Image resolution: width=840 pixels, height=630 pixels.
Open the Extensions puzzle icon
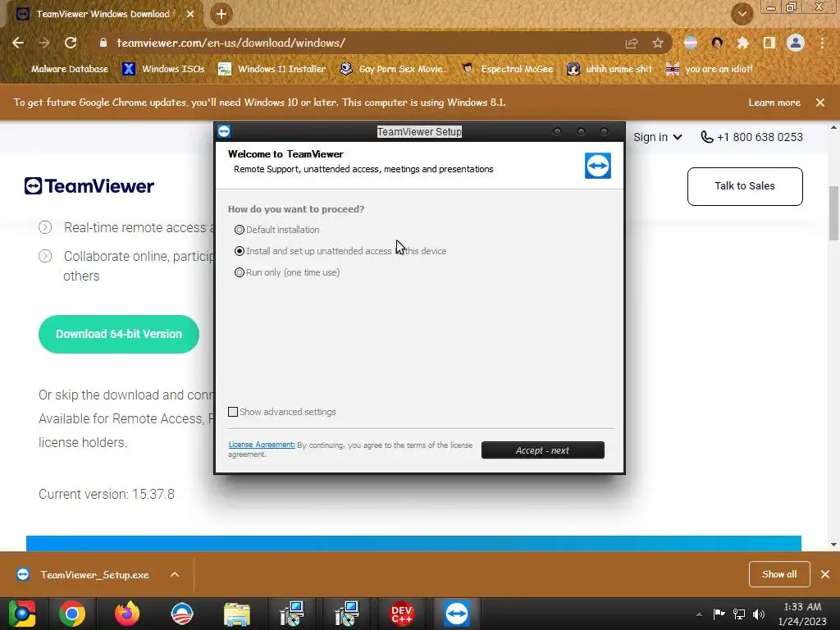coord(743,43)
